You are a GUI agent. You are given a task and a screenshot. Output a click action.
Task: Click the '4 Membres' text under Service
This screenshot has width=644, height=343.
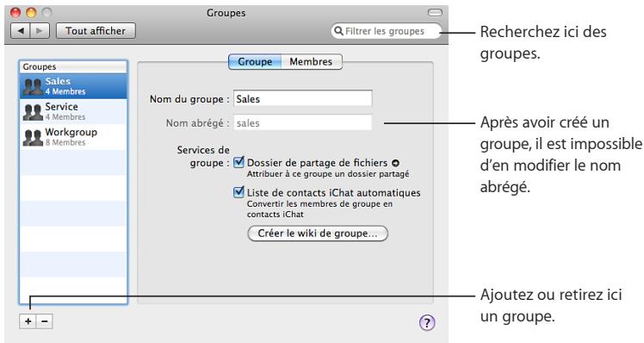65,117
